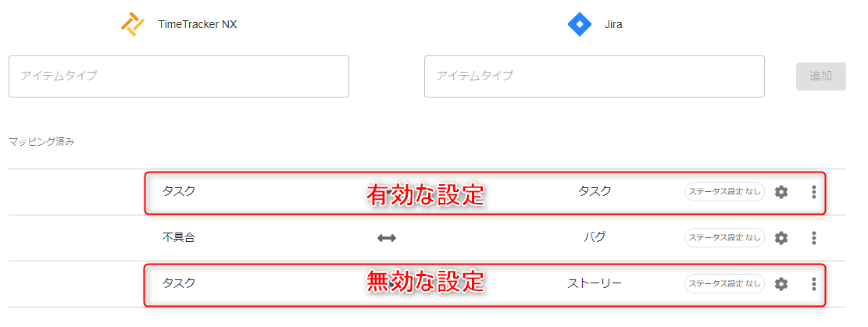Select 不具合 item in mapping list

coord(179,237)
